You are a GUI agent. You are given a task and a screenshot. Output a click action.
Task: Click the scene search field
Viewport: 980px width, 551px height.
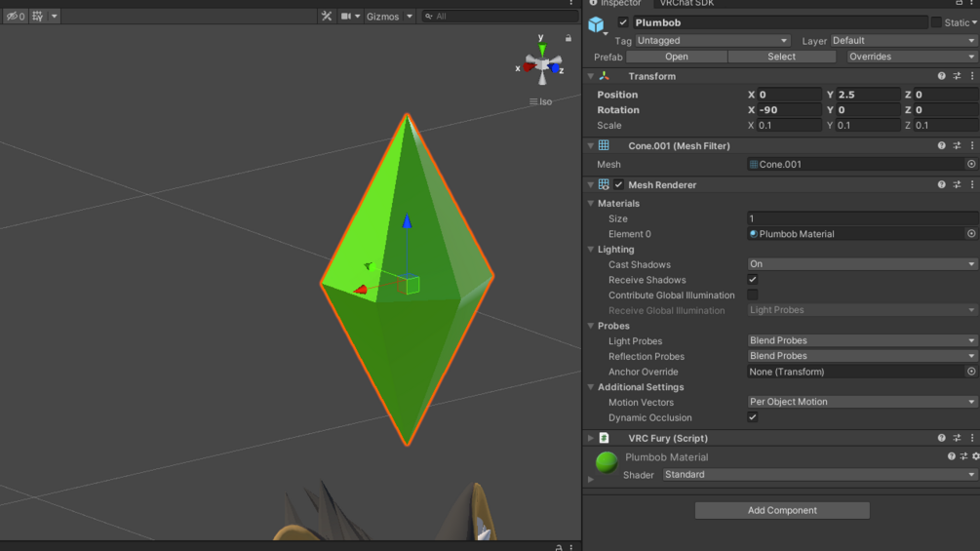coord(498,17)
